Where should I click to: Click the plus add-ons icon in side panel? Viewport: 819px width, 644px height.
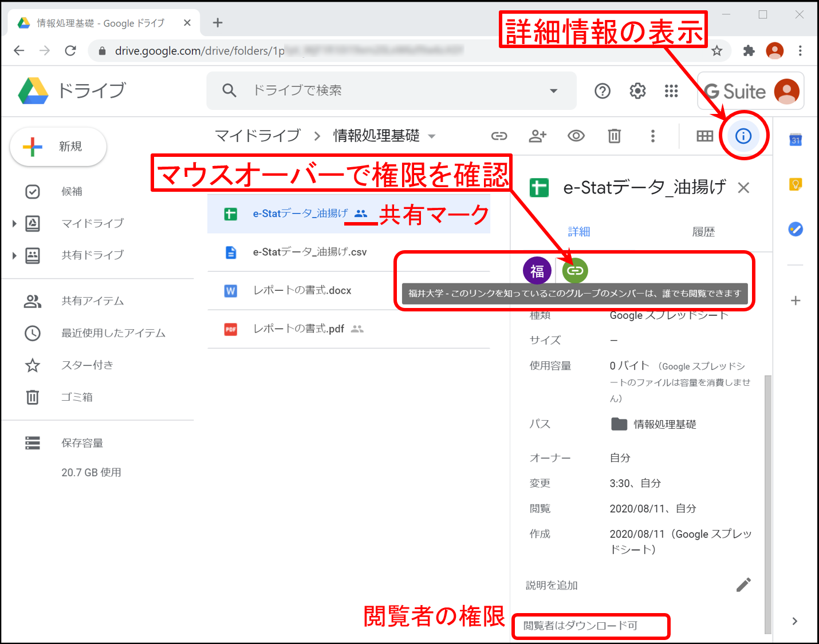(796, 301)
